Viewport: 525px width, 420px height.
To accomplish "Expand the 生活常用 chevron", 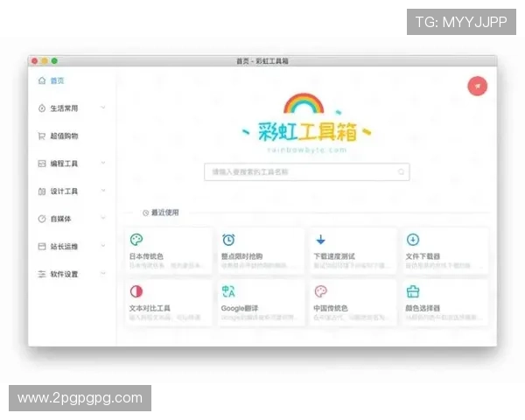I will pyautogui.click(x=103, y=108).
